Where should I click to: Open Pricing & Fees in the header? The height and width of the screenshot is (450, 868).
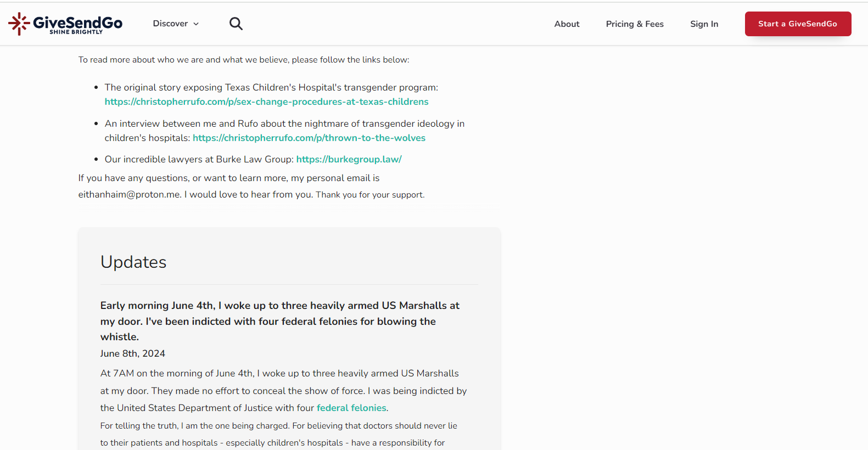pos(635,24)
